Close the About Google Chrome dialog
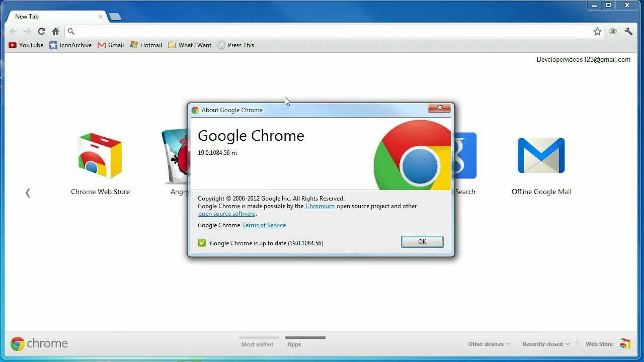This screenshot has width=644, height=362. coord(440,108)
